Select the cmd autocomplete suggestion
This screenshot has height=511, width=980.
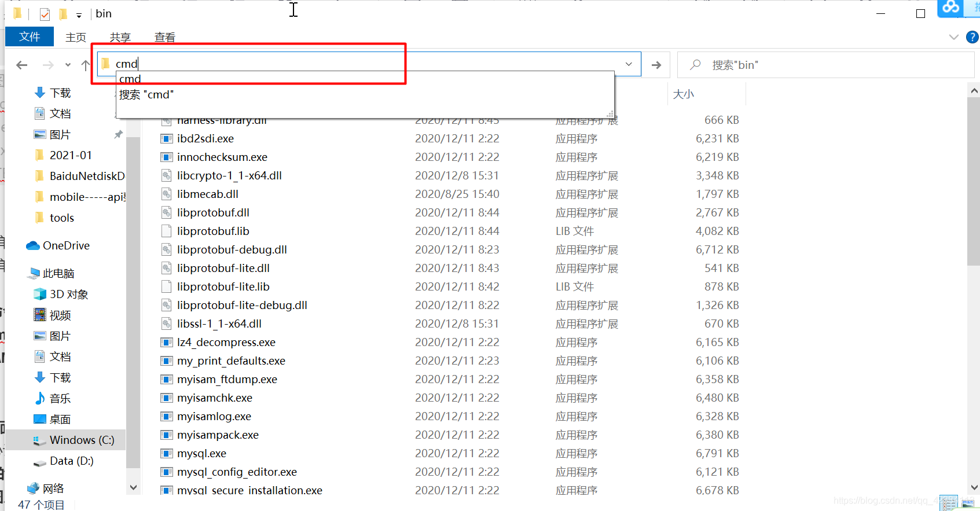pos(365,79)
